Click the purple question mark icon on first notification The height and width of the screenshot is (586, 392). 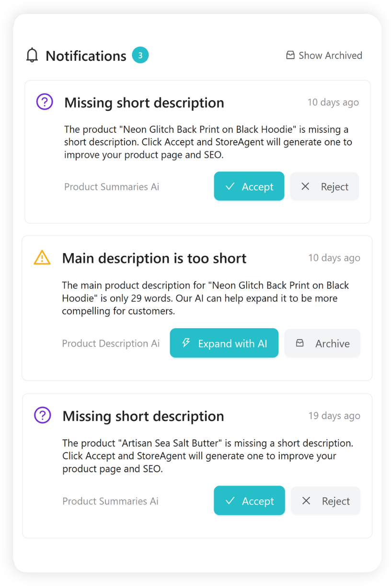[44, 102]
